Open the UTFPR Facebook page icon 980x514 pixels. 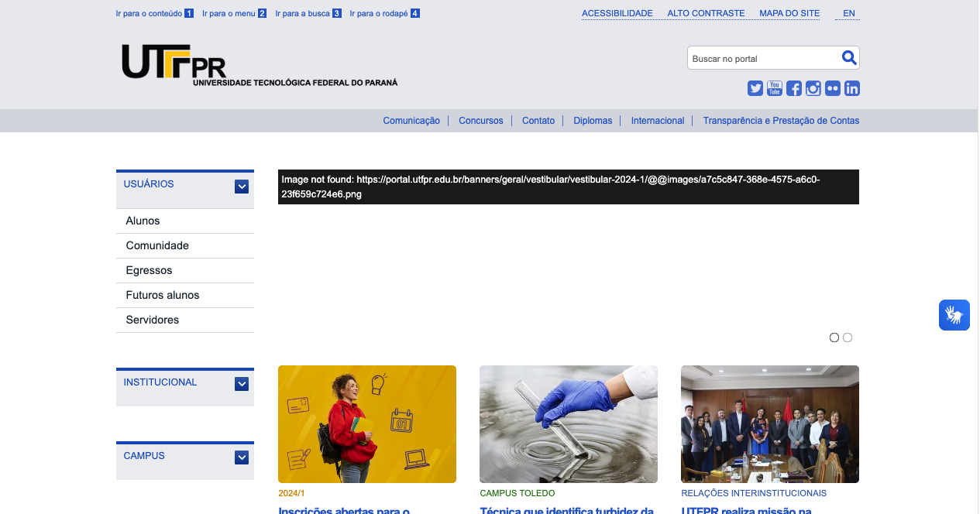pyautogui.click(x=794, y=88)
